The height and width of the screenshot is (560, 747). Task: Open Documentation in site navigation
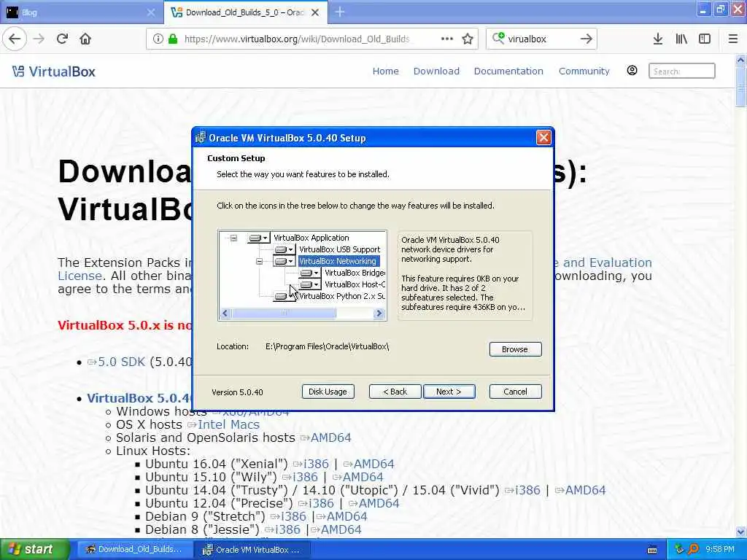tap(508, 71)
